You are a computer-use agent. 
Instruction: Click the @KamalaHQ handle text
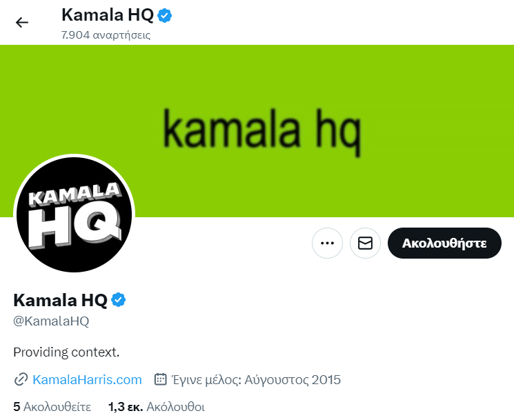point(51,321)
